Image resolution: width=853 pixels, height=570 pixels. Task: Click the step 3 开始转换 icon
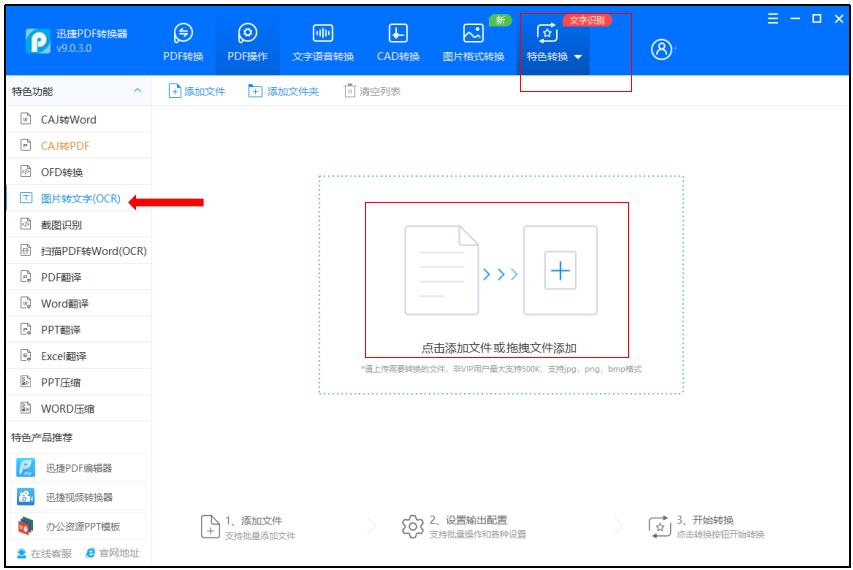(660, 527)
